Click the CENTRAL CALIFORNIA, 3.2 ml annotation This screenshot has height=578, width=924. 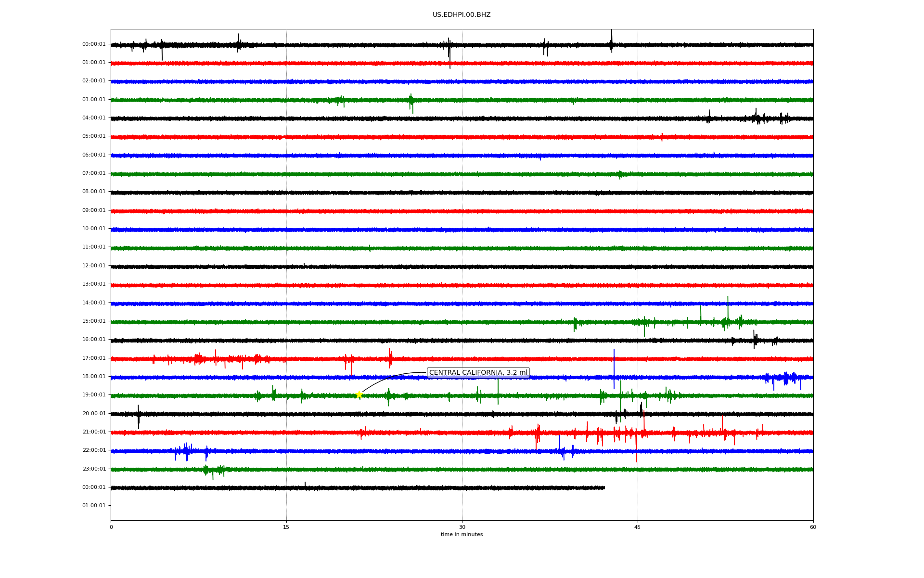[x=478, y=372]
